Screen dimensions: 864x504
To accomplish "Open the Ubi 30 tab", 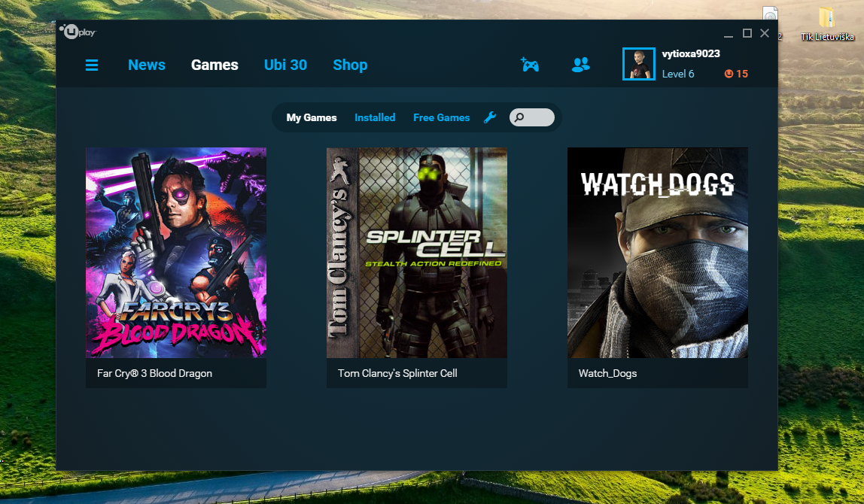I will (x=285, y=65).
